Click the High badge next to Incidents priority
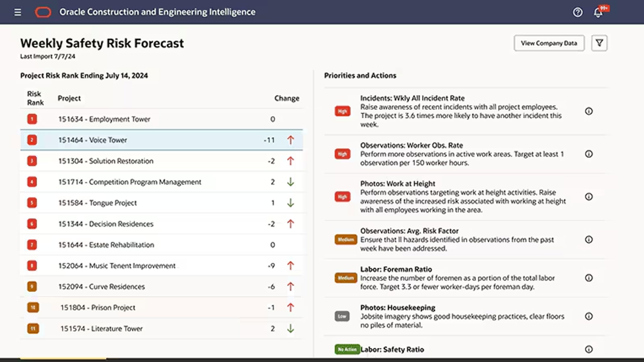644x362 pixels. pos(343,111)
